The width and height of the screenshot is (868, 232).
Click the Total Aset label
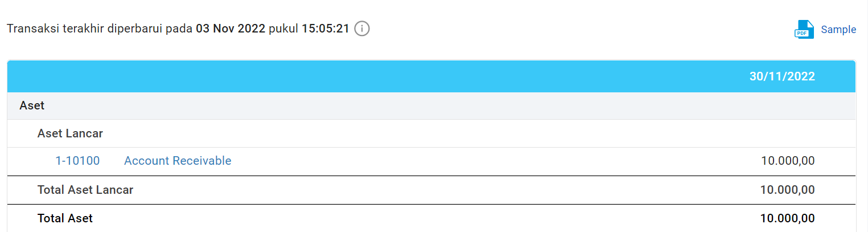pos(65,218)
